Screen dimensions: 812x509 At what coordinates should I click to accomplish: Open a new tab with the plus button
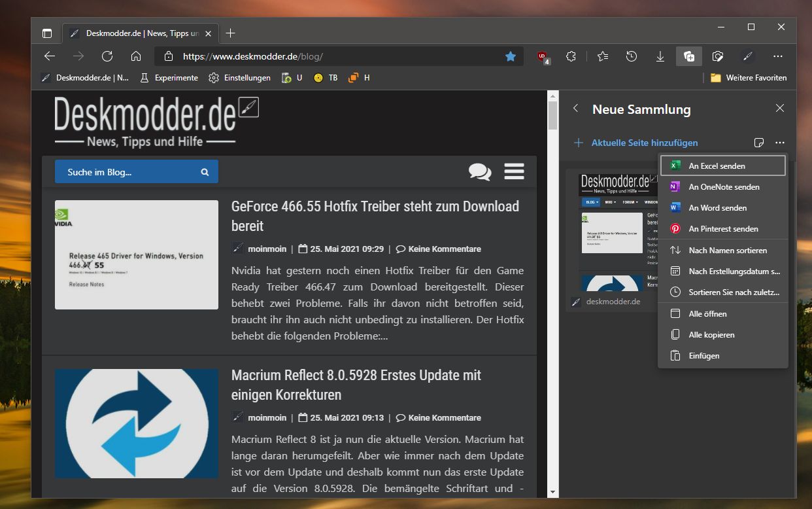click(230, 33)
